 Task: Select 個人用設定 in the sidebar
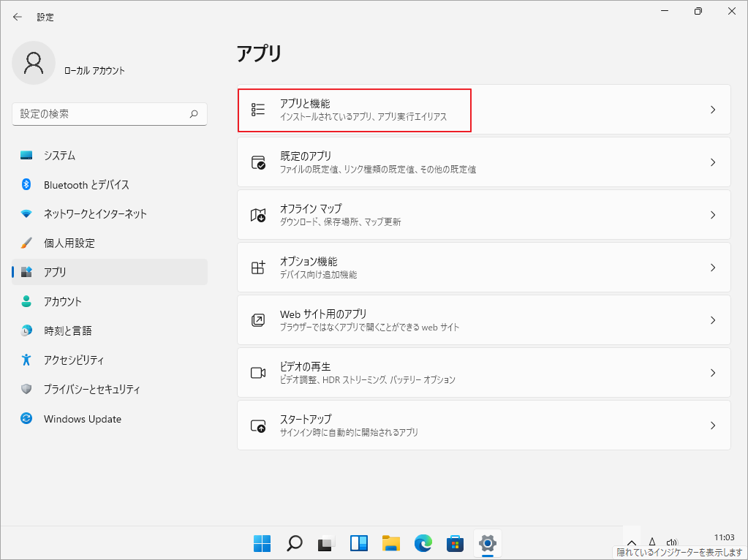pos(66,243)
